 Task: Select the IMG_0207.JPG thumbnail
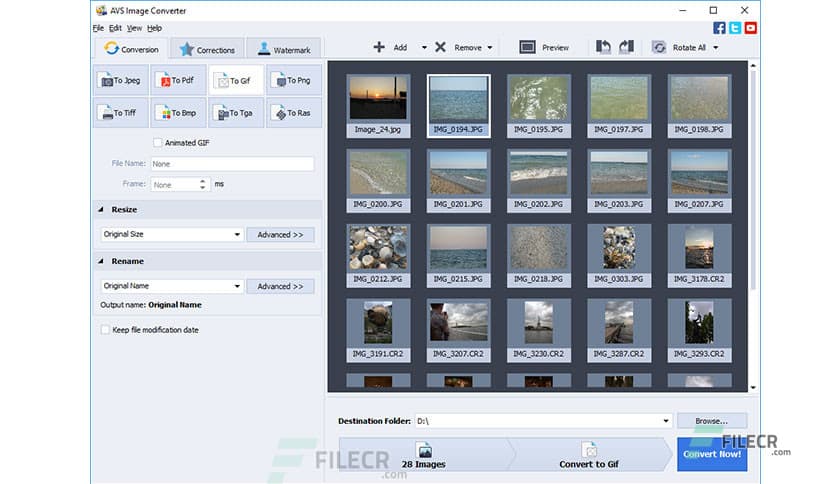tap(699, 181)
